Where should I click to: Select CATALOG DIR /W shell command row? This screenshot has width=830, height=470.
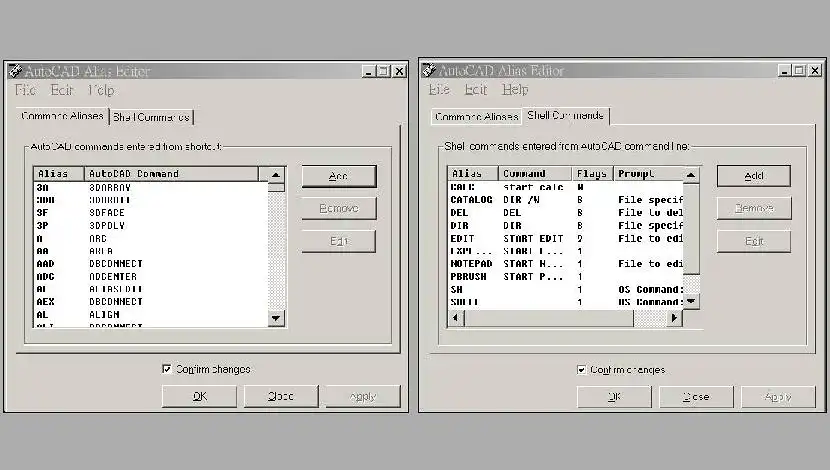pyautogui.click(x=566, y=200)
